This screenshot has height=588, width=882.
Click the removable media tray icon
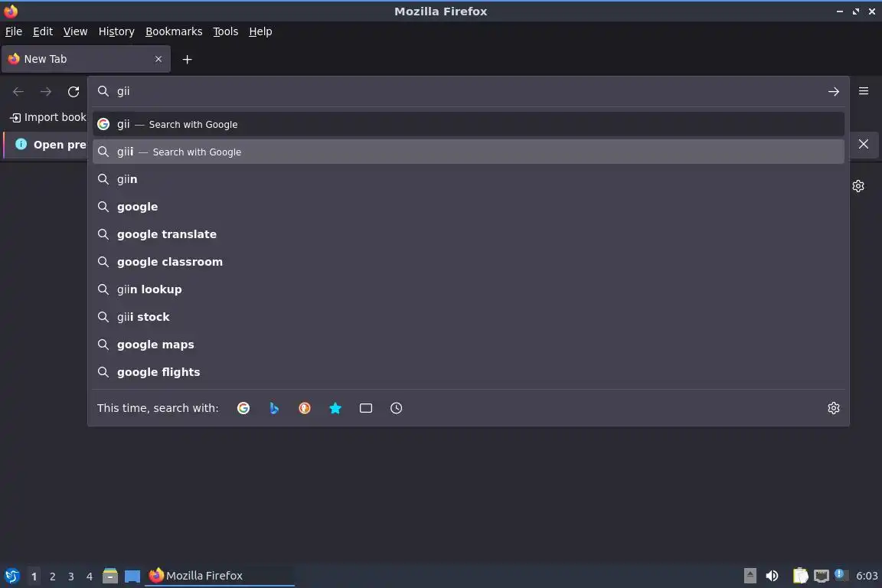[750, 576]
